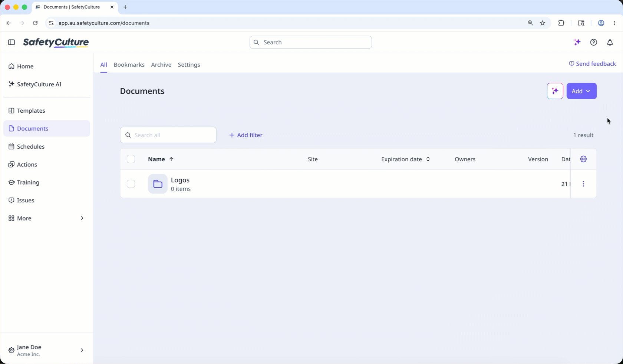This screenshot has height=364, width=623.
Task: Click the Version column header
Action: (538, 159)
